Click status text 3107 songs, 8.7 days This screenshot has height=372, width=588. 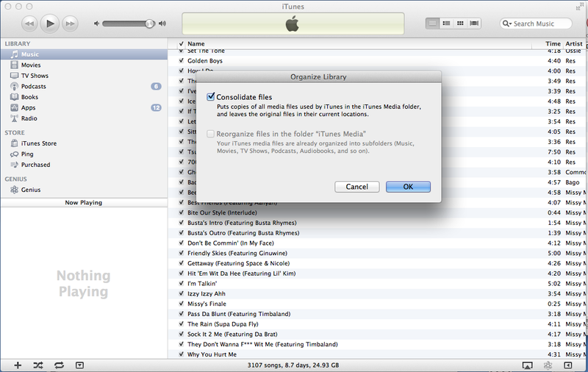pos(293,365)
